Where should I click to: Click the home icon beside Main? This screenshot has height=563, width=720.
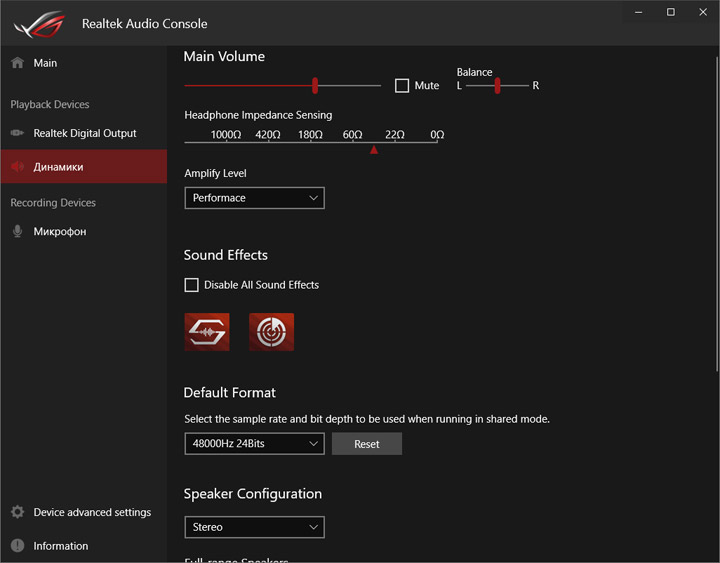pos(17,63)
